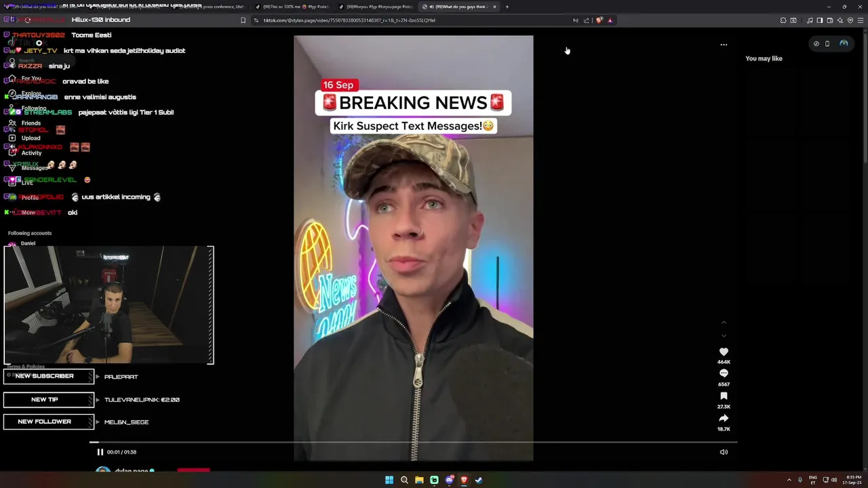Click the browser address bar URL
868x488 pixels.
(349, 20)
